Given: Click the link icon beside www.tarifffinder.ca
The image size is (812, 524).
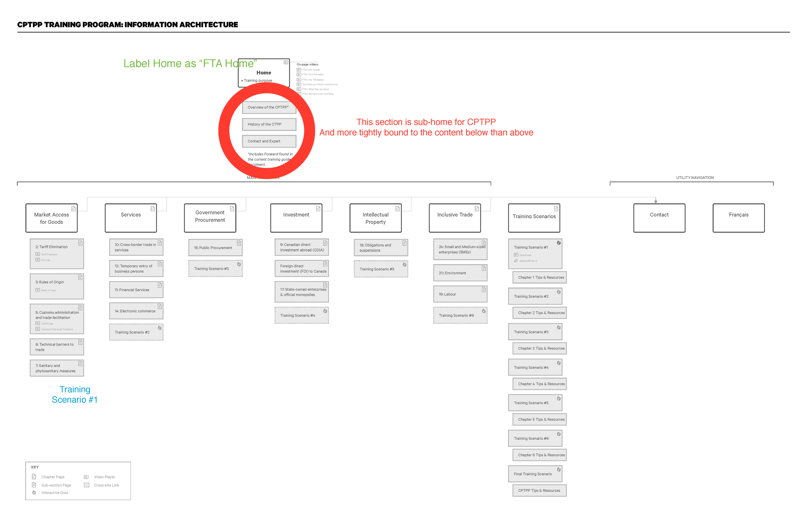Looking at the screenshot, I should [x=516, y=261].
